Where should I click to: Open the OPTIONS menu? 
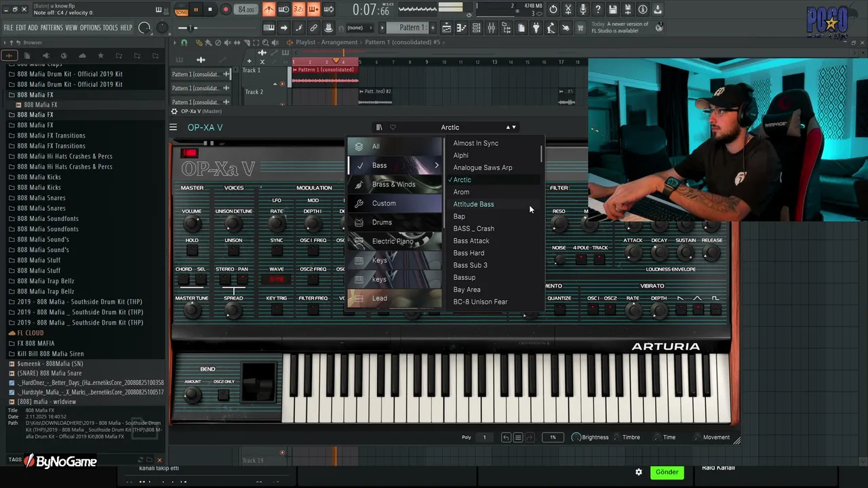coord(90,28)
